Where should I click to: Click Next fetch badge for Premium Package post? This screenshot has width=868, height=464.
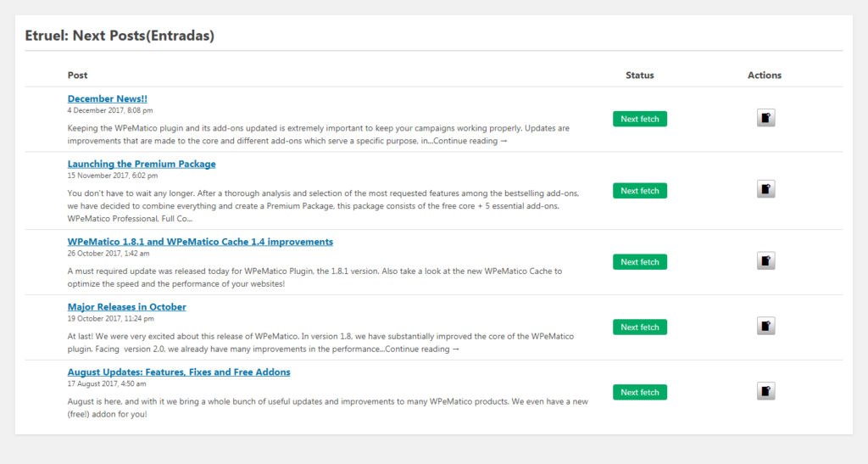point(640,191)
